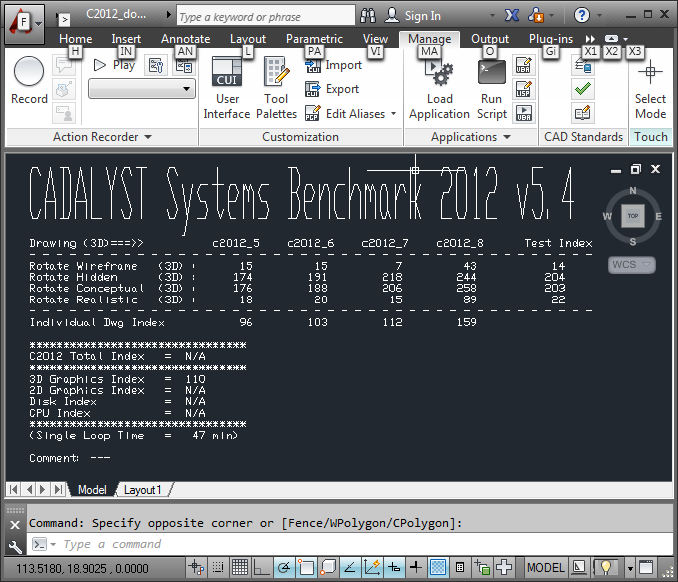Open Visual Basic Editor icon
678x582 pixels.
(x=524, y=65)
